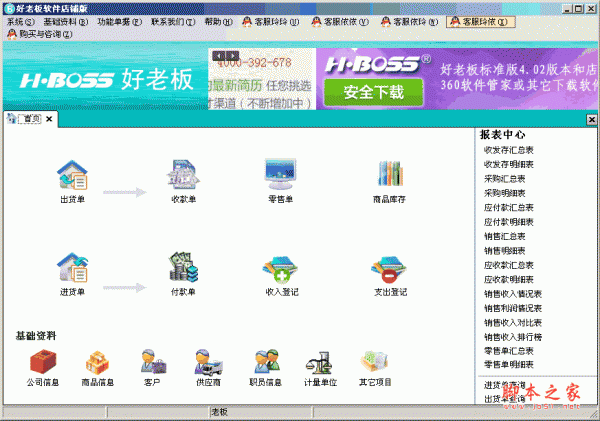
Task: Open the 职员信息 staff info icon
Action: click(267, 361)
